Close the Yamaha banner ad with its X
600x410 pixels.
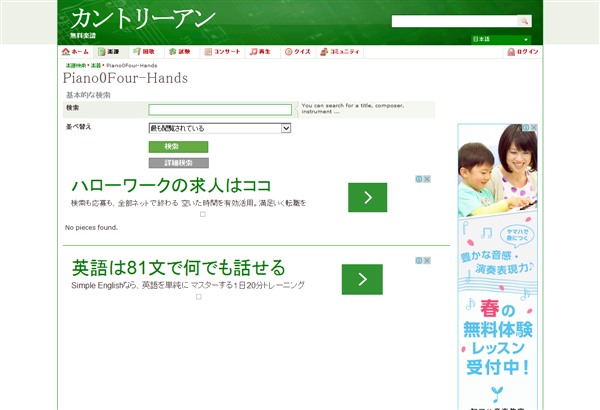[x=534, y=127]
